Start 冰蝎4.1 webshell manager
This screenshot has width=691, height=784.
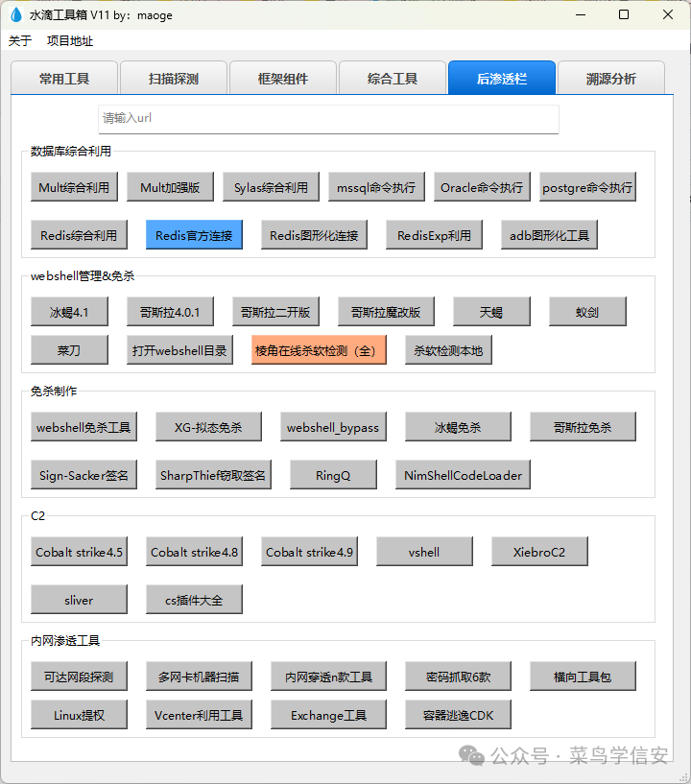pos(69,312)
